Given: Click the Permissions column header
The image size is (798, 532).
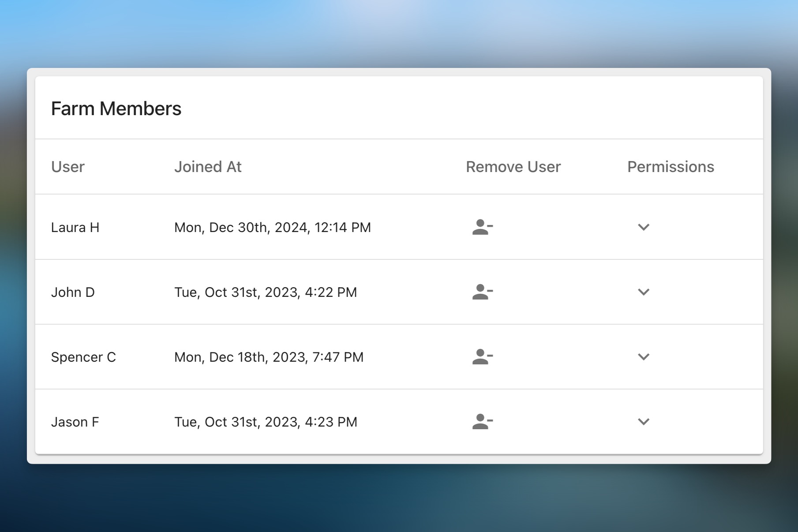Looking at the screenshot, I should click(x=671, y=167).
